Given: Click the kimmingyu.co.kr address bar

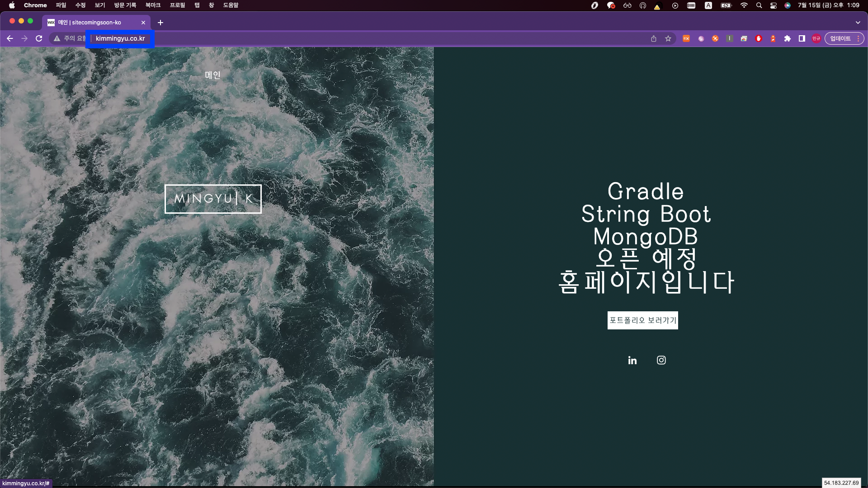Looking at the screenshot, I should (120, 39).
